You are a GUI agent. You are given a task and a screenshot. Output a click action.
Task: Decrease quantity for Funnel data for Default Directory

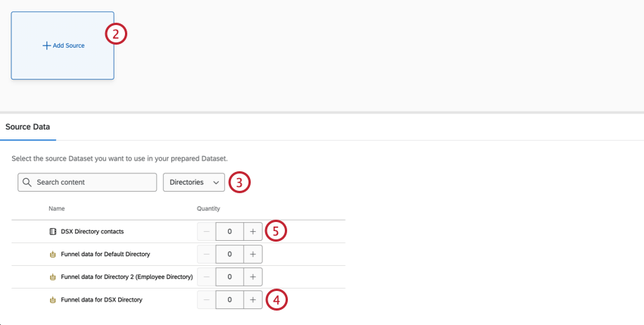coord(206,254)
